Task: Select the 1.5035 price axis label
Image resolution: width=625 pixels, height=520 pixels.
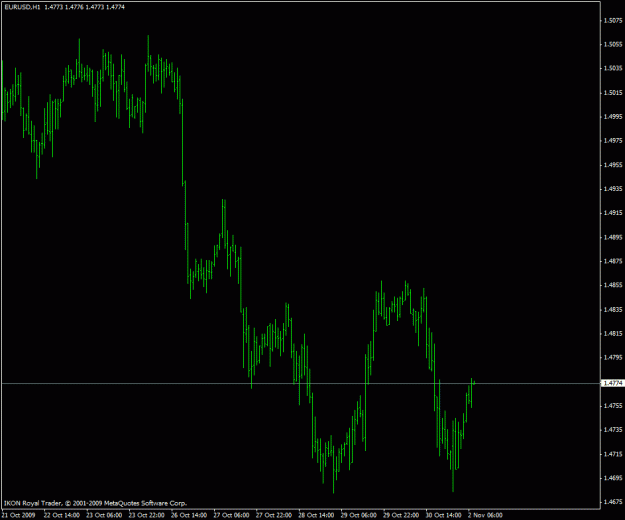Action: click(x=613, y=69)
